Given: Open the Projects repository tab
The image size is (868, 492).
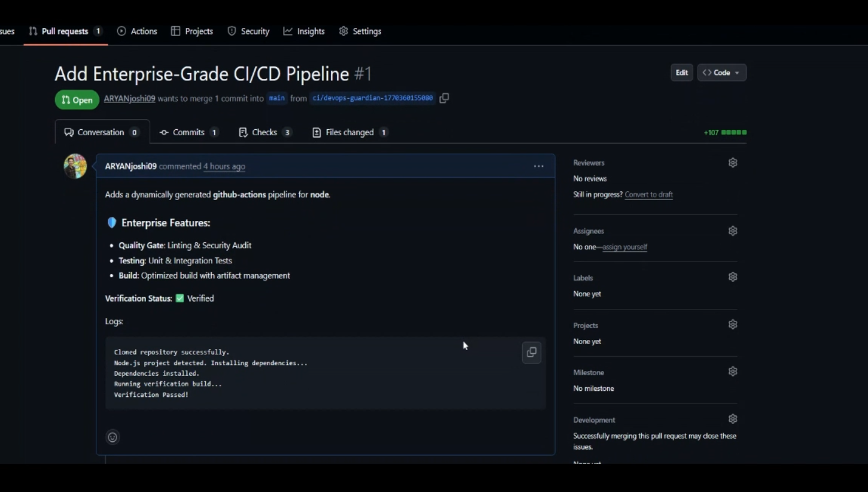Looking at the screenshot, I should (x=192, y=31).
